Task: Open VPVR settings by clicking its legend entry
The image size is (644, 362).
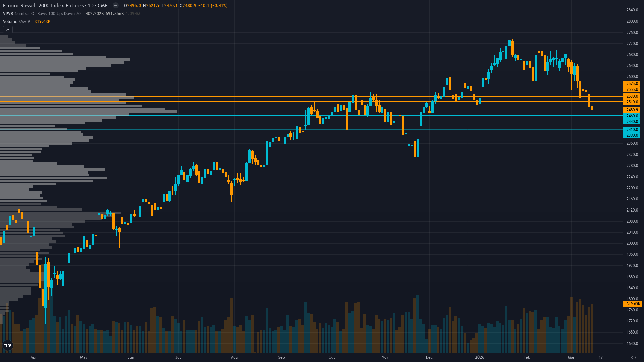Action: coord(8,14)
